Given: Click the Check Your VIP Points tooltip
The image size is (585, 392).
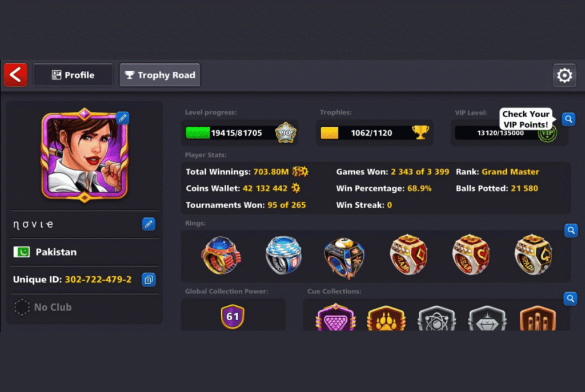Looking at the screenshot, I should [526, 119].
